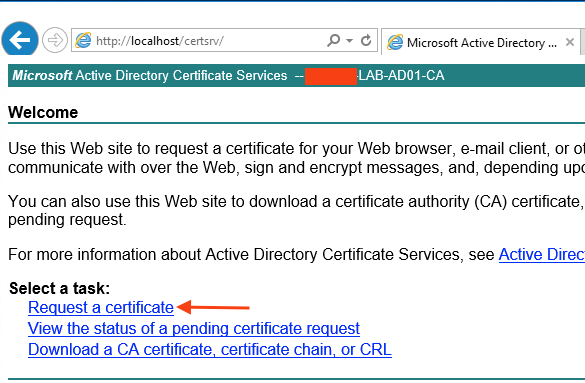
Task: Click the Welcome heading text
Action: click(x=43, y=112)
